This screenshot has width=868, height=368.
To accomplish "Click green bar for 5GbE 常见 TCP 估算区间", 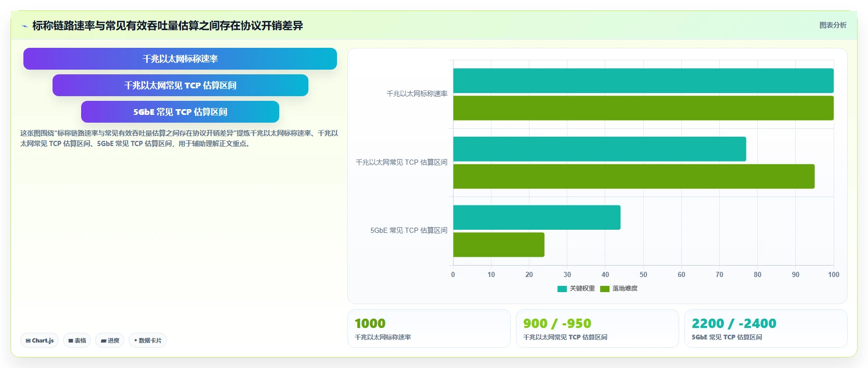I will point(499,245).
